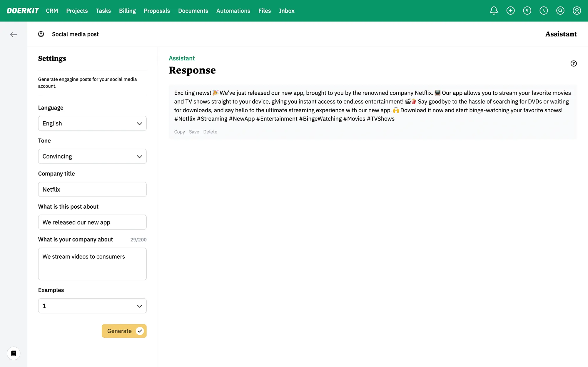Screen dimensions: 588x367
Task: Open the Tone dropdown set to Convincing
Action: coord(92,156)
